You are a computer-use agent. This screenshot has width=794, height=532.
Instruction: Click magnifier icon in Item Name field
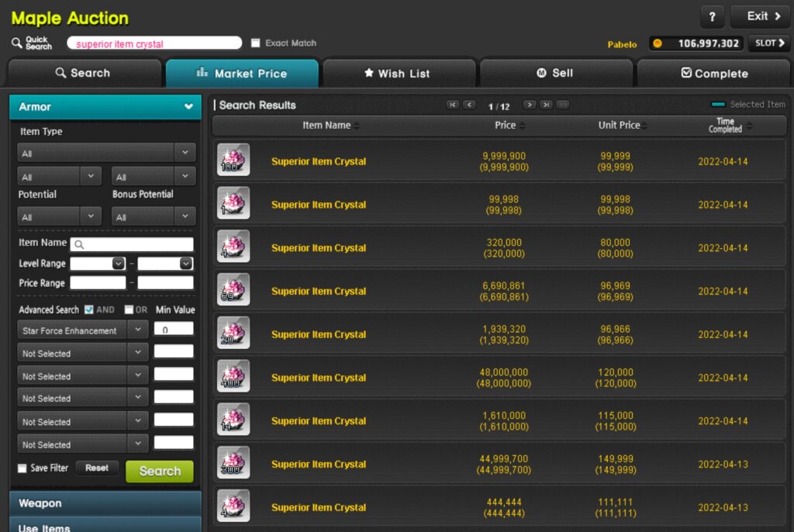pyautogui.click(x=79, y=245)
